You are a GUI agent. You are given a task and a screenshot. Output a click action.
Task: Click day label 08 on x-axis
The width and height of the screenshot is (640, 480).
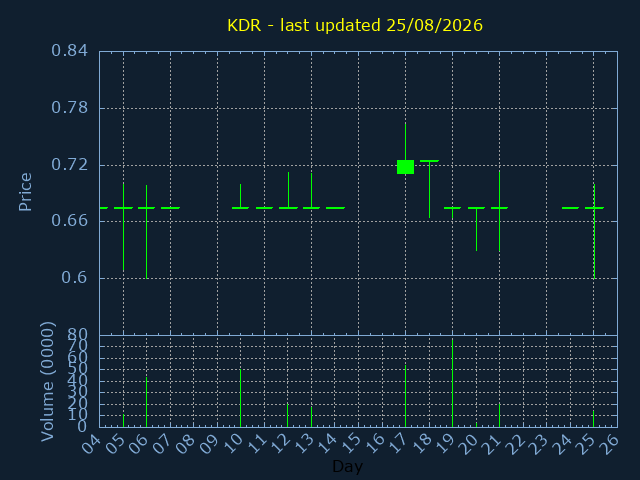click(x=185, y=444)
